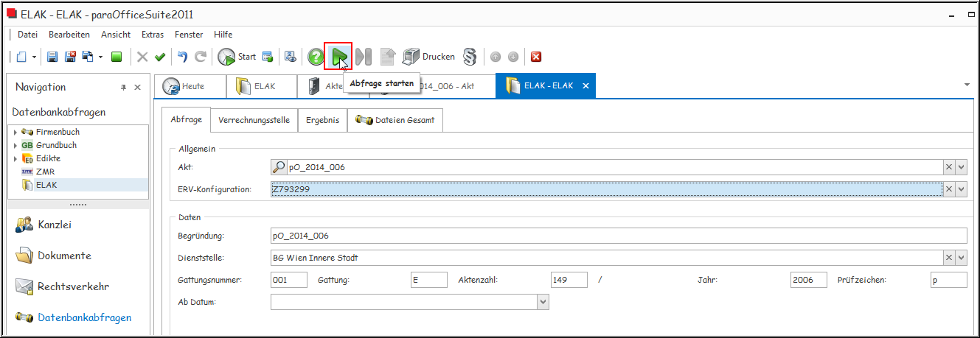Viewport: 980px width, 338px height.
Task: Close the Navigation panel
Action: point(137,88)
